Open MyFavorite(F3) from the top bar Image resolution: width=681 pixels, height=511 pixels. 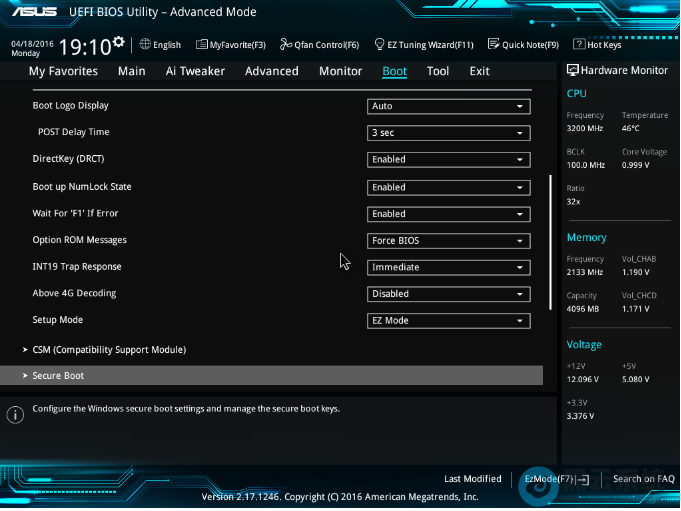coord(231,45)
